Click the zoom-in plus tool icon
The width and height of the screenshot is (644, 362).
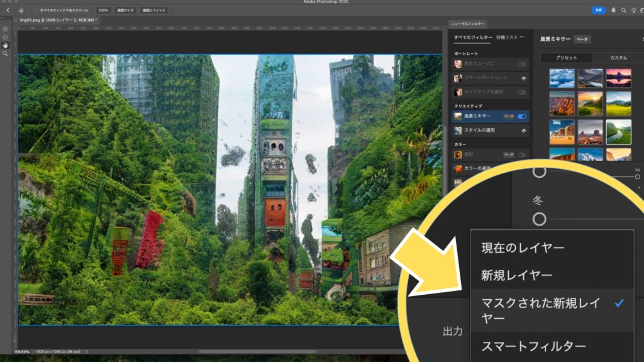click(5, 29)
